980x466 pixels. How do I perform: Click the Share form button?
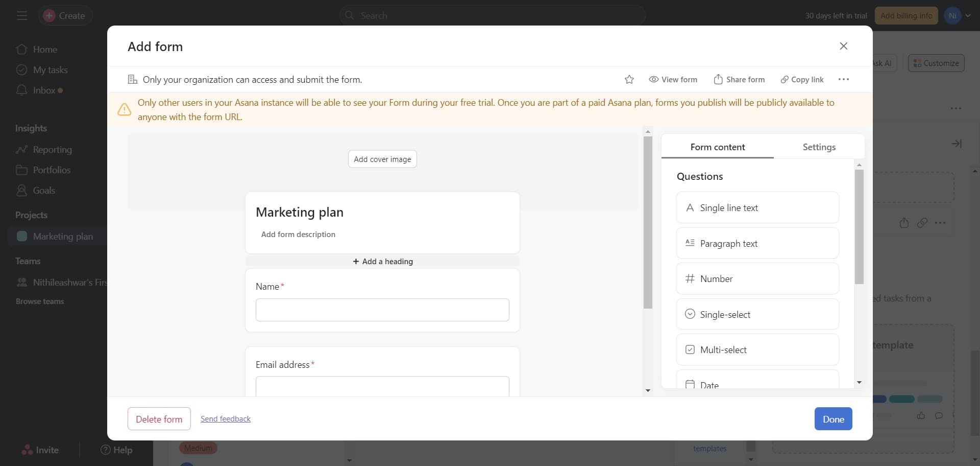(x=739, y=80)
